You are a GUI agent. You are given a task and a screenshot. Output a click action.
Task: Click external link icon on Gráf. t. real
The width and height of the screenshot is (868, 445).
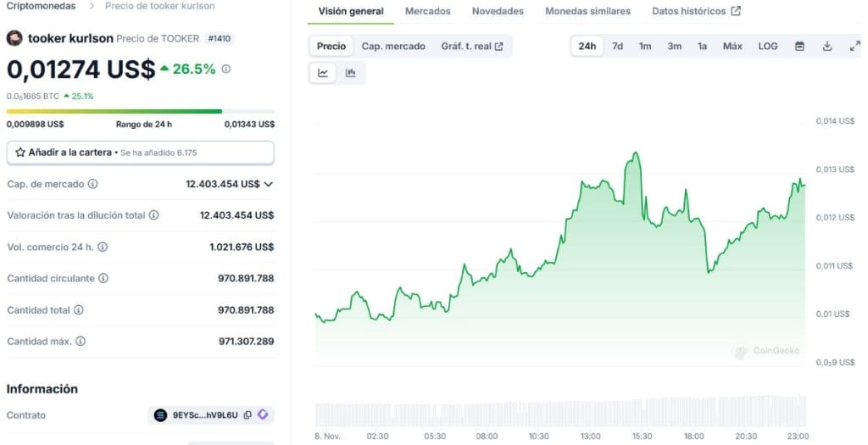(x=498, y=47)
